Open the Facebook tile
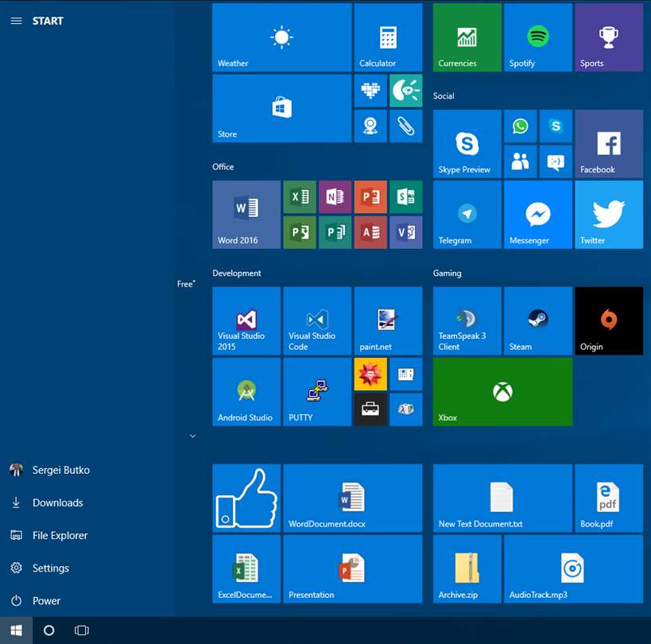651x644 pixels. point(609,144)
